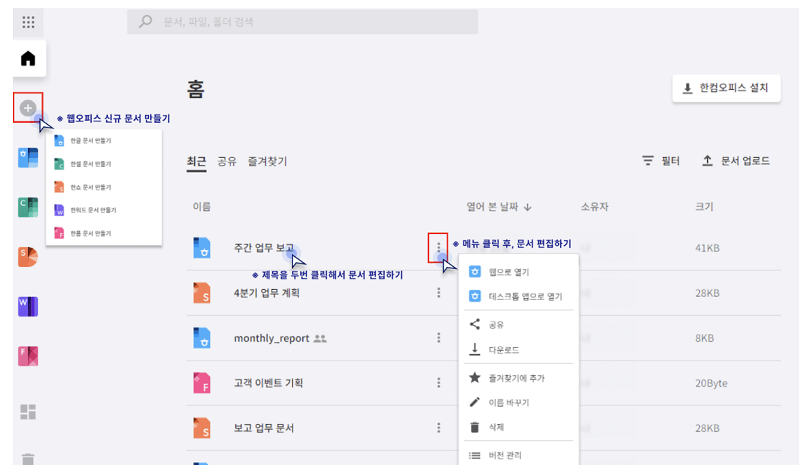The image size is (800, 465).
Task: Select 삭제 in context menu
Action: point(518,427)
